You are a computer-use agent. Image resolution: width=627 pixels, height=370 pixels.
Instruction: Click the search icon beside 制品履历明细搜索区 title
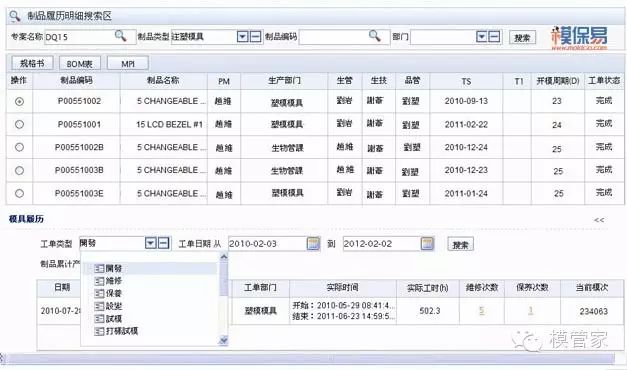[x=15, y=16]
